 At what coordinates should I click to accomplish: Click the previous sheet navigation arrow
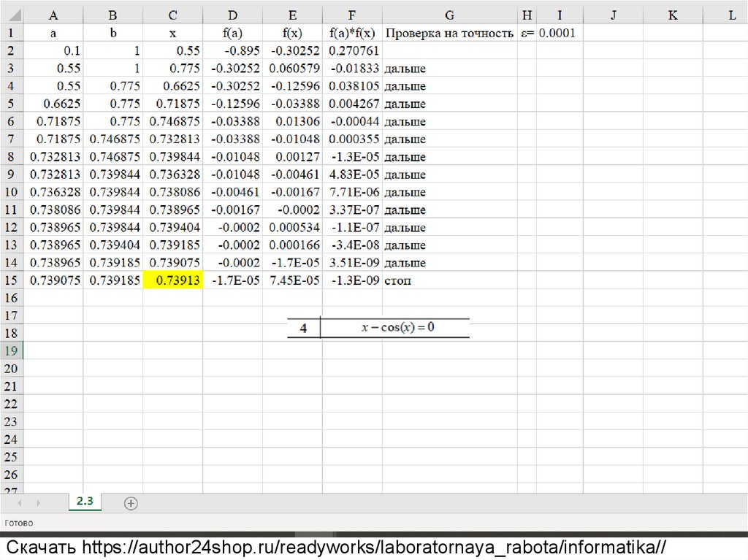click(18, 503)
